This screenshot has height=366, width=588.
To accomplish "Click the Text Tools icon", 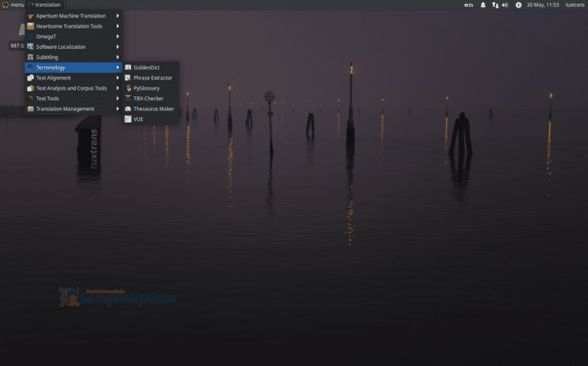I will click(x=31, y=98).
